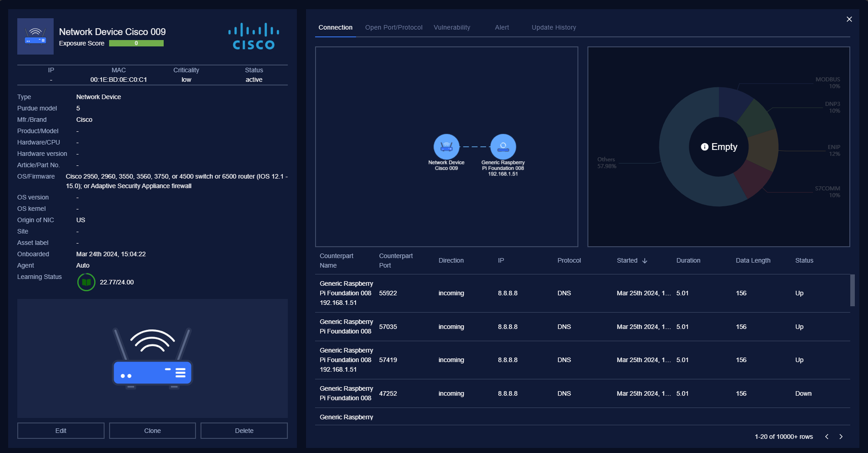
Task: Open the Vulnerability tab
Action: pyautogui.click(x=452, y=27)
